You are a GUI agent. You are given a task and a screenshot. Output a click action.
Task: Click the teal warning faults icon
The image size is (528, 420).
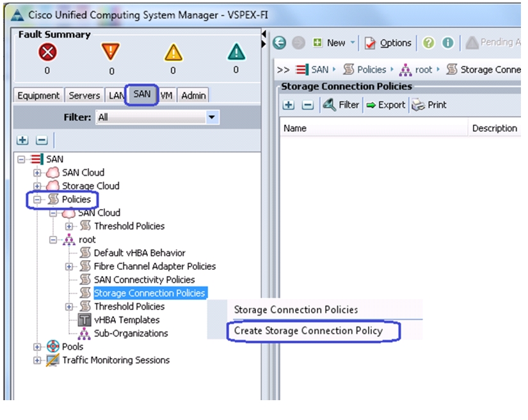click(236, 52)
